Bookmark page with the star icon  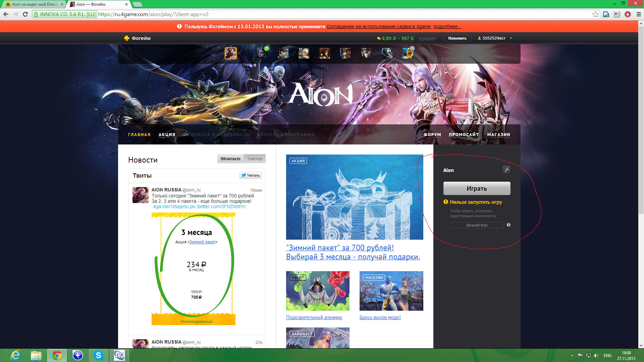point(595,14)
